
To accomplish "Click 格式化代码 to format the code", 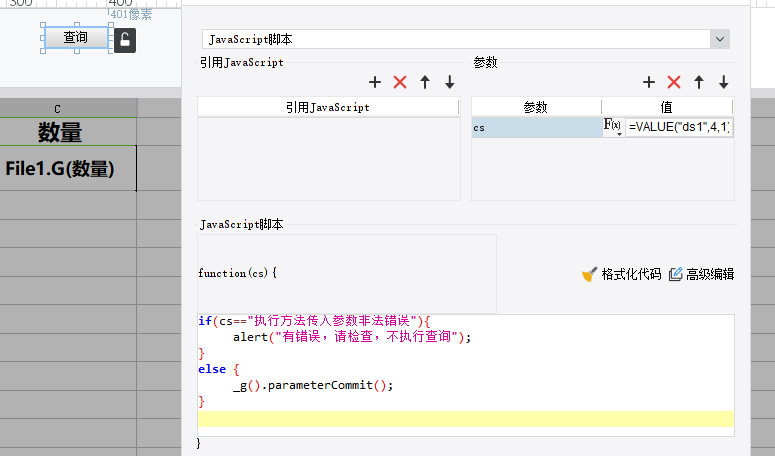I will coord(621,274).
